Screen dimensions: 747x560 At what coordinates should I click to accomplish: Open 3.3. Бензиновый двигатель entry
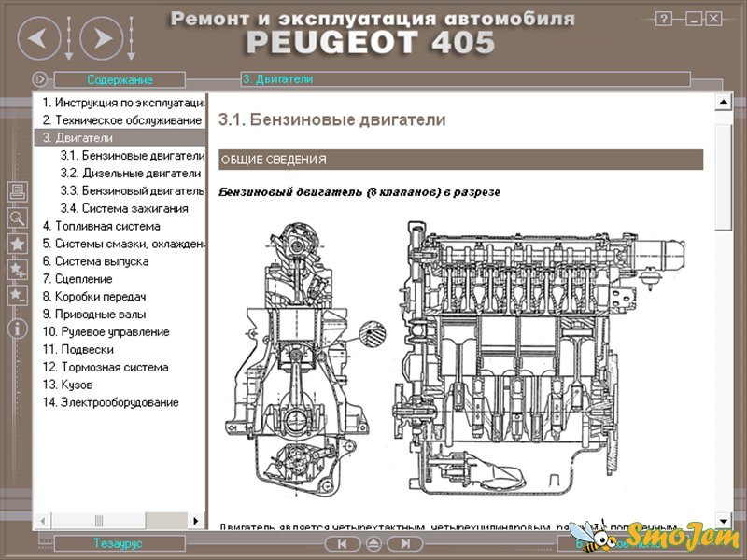(x=133, y=190)
